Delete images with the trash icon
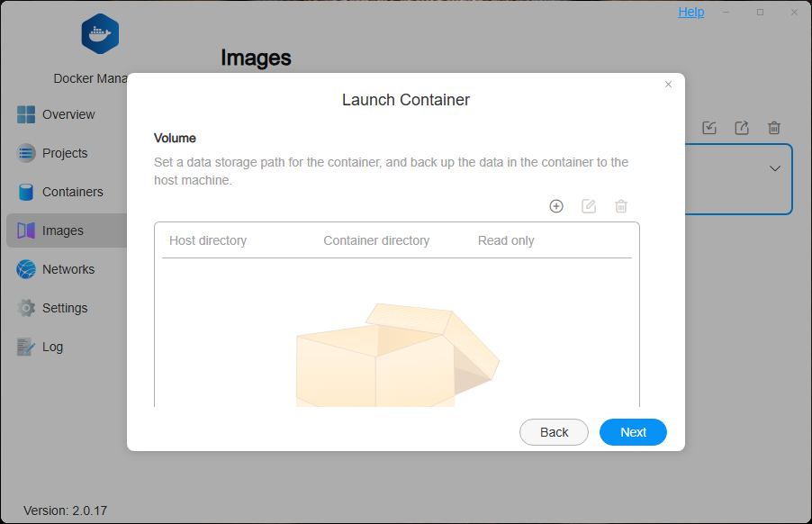The image size is (812, 524). point(773,128)
